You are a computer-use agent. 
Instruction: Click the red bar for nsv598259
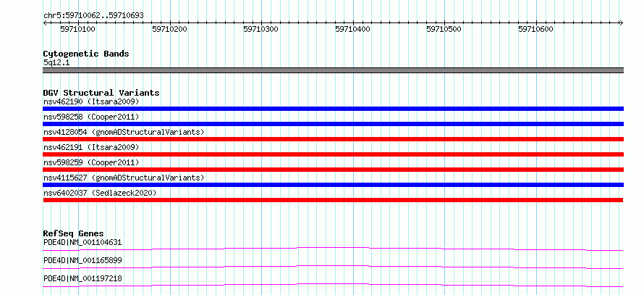333,170
